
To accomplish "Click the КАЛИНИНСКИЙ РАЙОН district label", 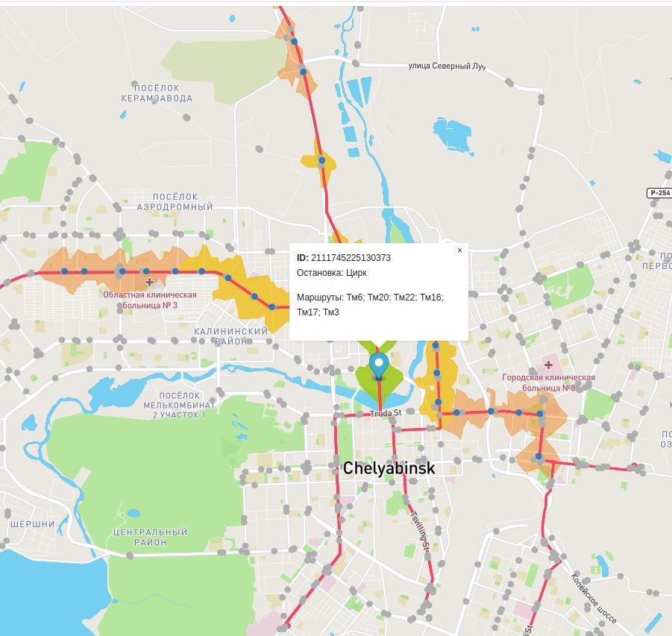I will [231, 336].
